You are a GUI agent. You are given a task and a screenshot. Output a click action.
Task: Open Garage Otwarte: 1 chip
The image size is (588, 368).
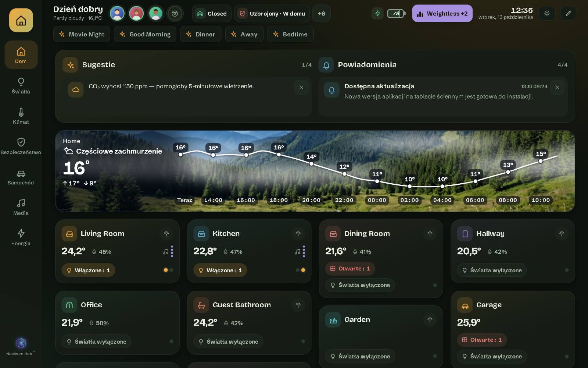click(482, 340)
